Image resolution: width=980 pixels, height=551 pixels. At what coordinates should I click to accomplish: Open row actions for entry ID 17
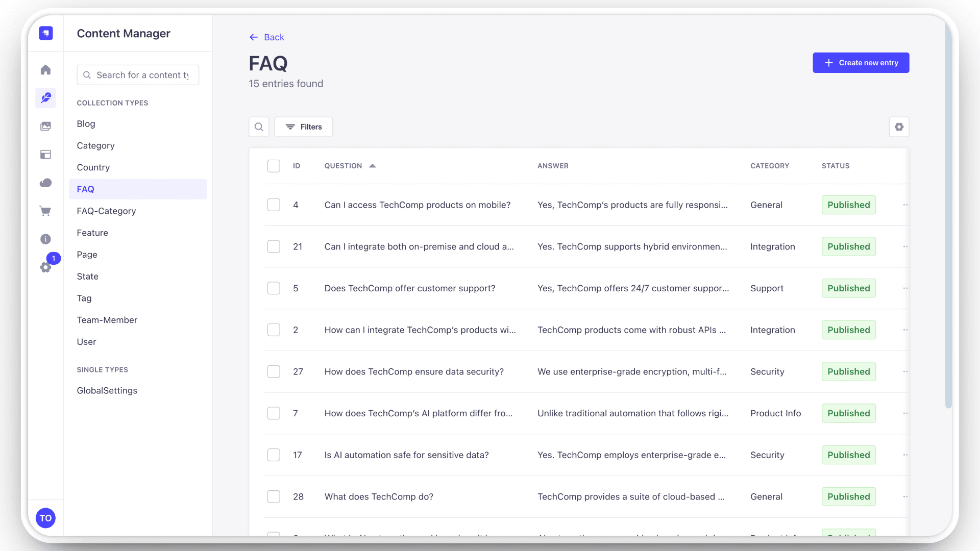905,455
